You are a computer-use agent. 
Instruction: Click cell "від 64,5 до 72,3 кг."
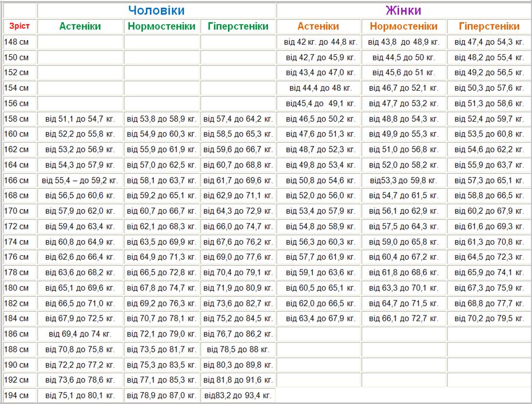pos(489,257)
